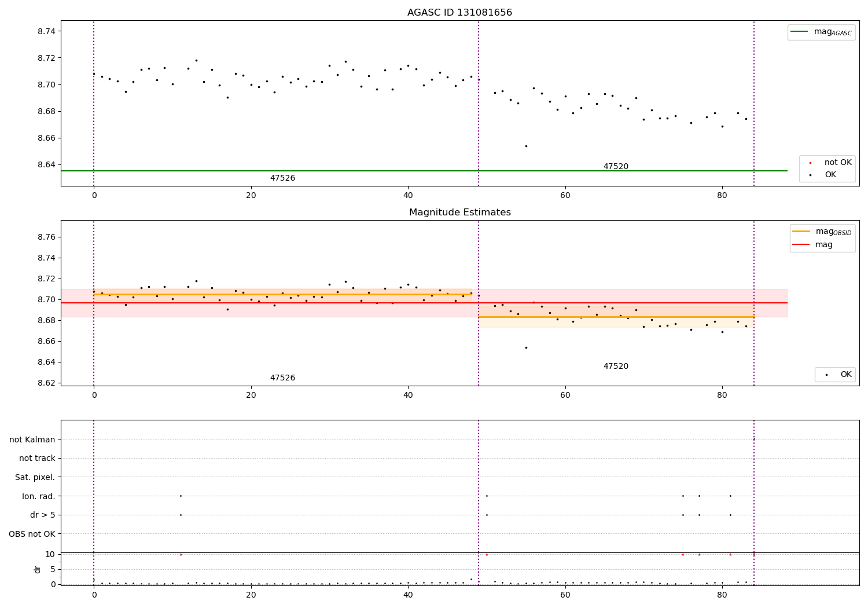The image size is (868, 608).
Task: Click the '47526' obsid label in the top plot
Action: (x=282, y=178)
